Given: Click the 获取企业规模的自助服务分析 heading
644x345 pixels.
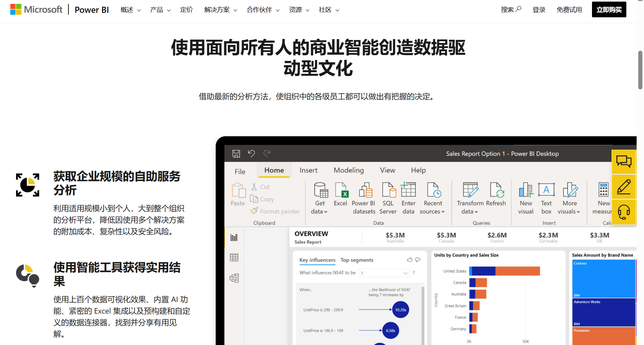Looking at the screenshot, I should [x=117, y=183].
